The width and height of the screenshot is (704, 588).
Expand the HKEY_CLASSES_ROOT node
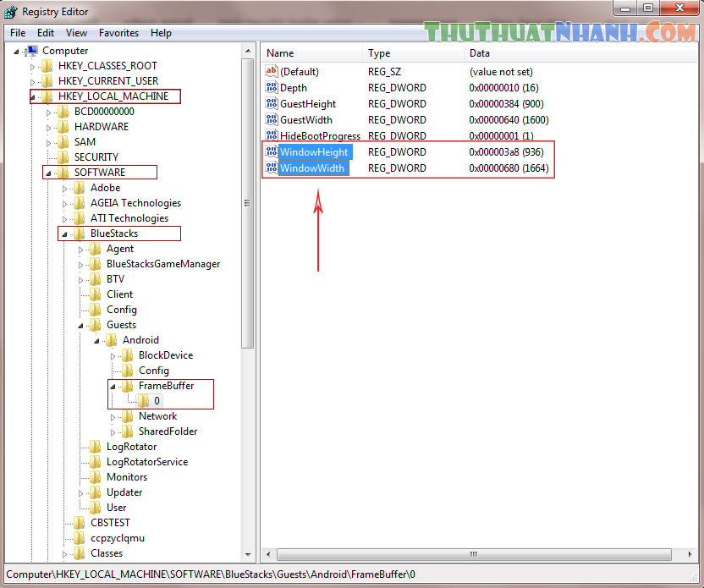pos(32,67)
